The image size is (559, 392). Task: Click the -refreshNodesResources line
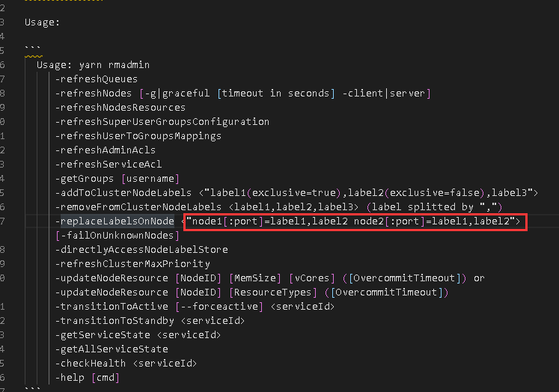pyautogui.click(x=120, y=108)
